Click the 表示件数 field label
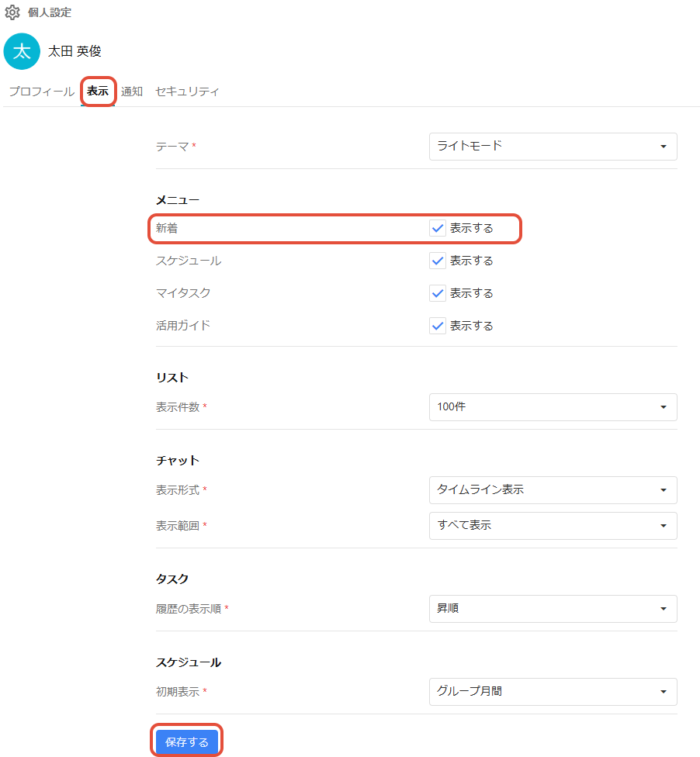Viewport: 700px width, 757px height. 178,407
